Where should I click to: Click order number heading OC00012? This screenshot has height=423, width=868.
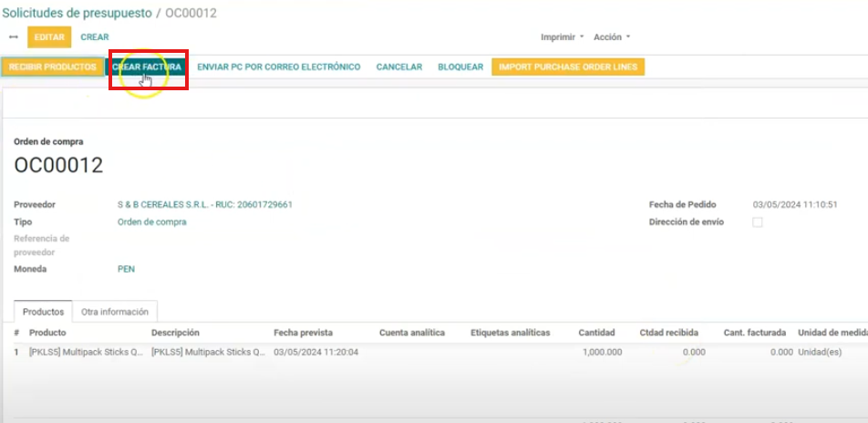(x=58, y=166)
